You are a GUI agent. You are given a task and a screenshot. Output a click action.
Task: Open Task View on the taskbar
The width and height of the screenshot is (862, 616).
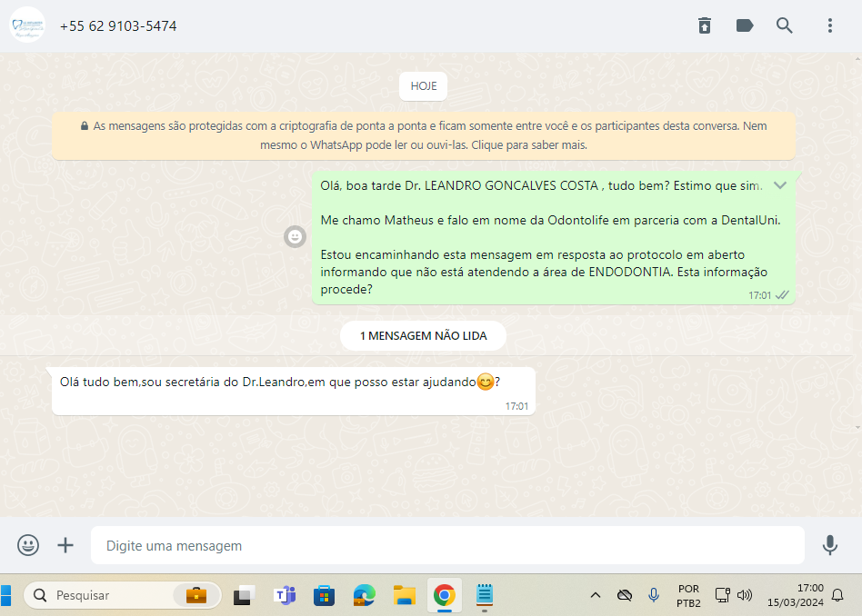244,596
